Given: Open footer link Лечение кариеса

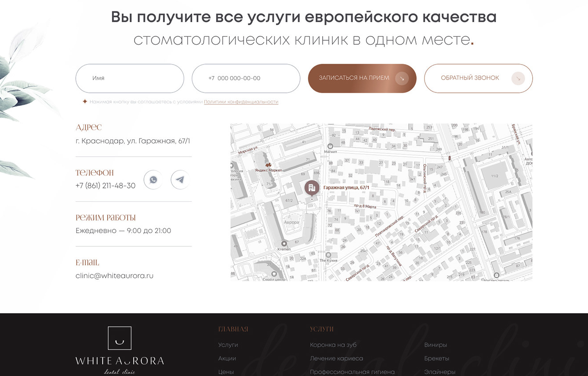Looking at the screenshot, I should tap(337, 358).
